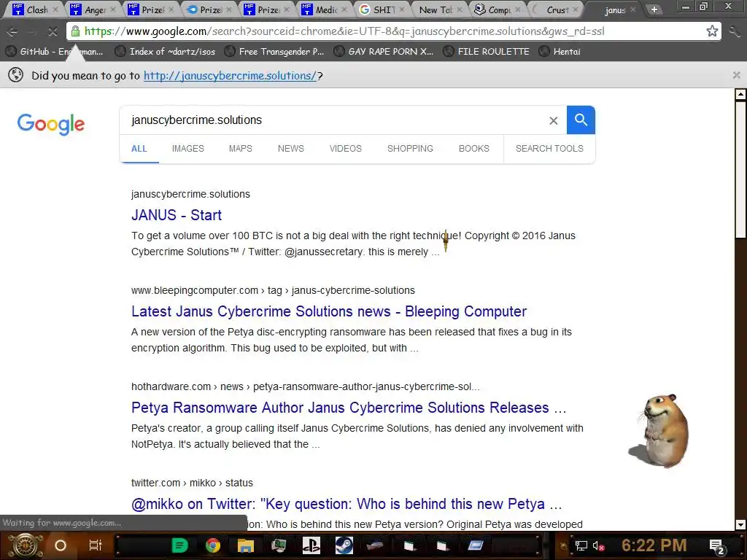Select the NEWS search tab
Screen dimensions: 747x560
click(290, 149)
